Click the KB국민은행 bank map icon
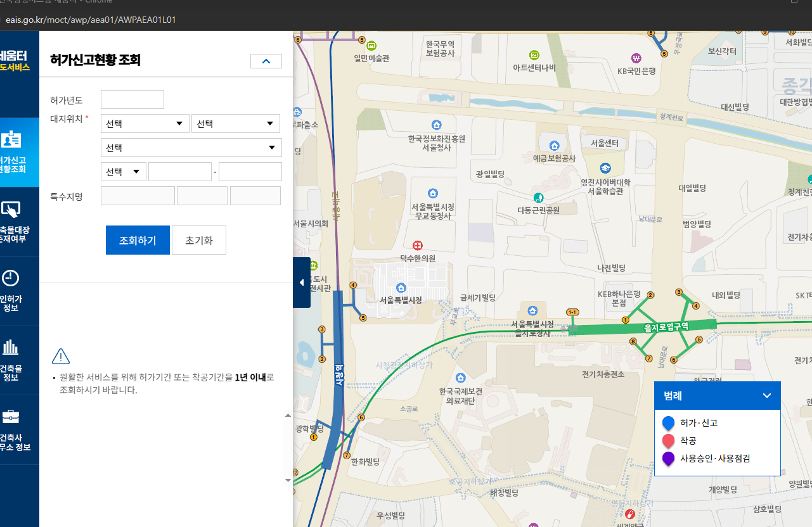This screenshot has height=527, width=812. pyautogui.click(x=636, y=59)
